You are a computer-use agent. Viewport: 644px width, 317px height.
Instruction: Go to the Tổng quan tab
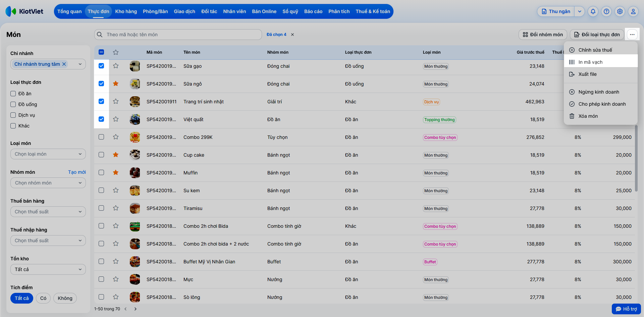69,11
